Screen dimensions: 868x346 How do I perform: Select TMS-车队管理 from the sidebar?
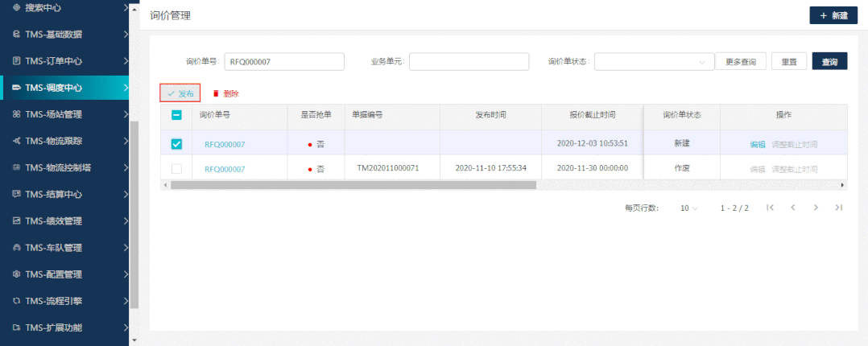pyautogui.click(x=64, y=248)
